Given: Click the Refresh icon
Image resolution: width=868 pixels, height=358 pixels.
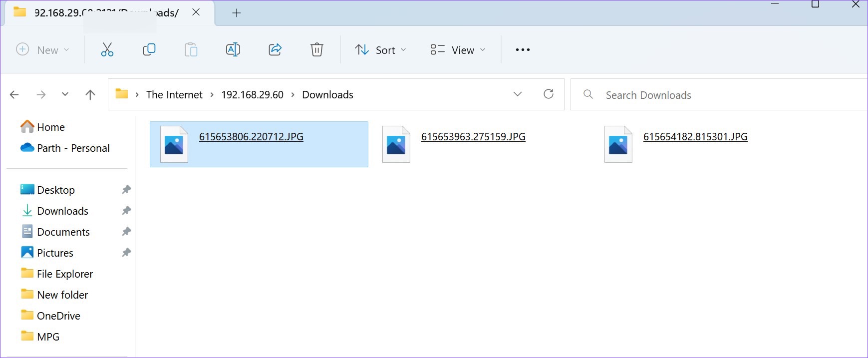Looking at the screenshot, I should [x=549, y=94].
